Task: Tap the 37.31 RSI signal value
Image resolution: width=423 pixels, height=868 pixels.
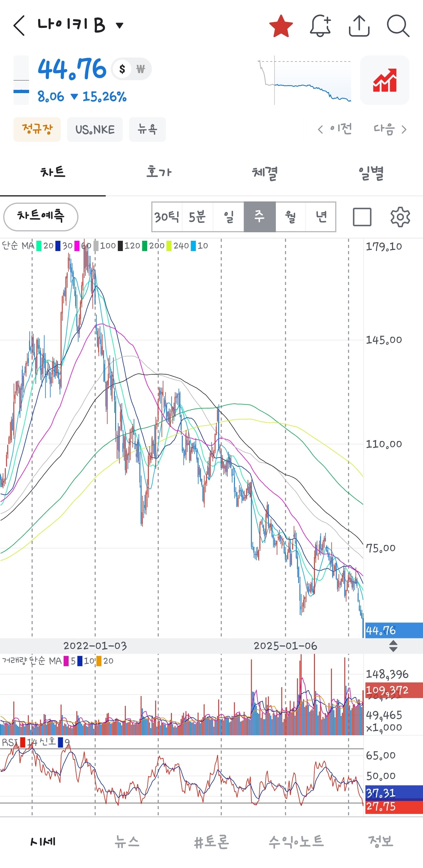Action: tap(394, 793)
